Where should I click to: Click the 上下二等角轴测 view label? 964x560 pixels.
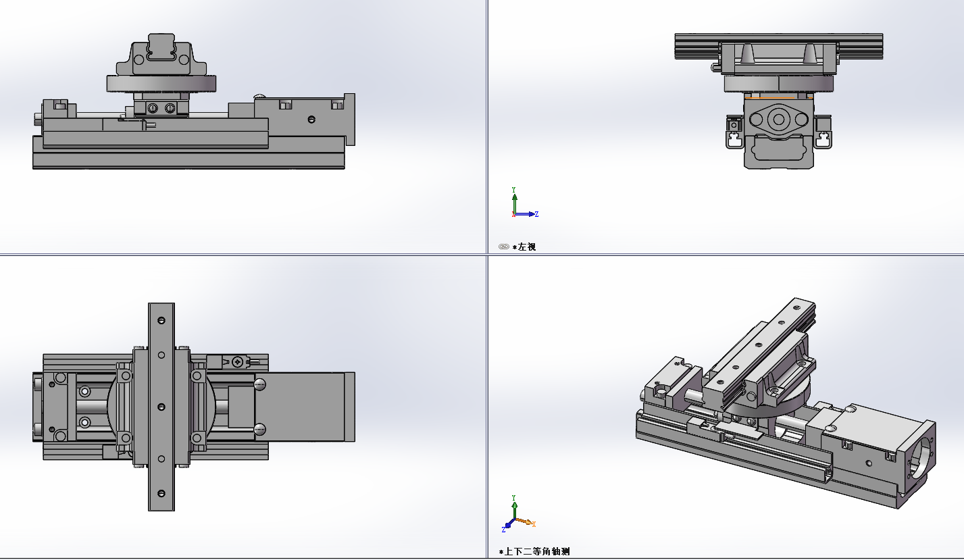tap(538, 552)
